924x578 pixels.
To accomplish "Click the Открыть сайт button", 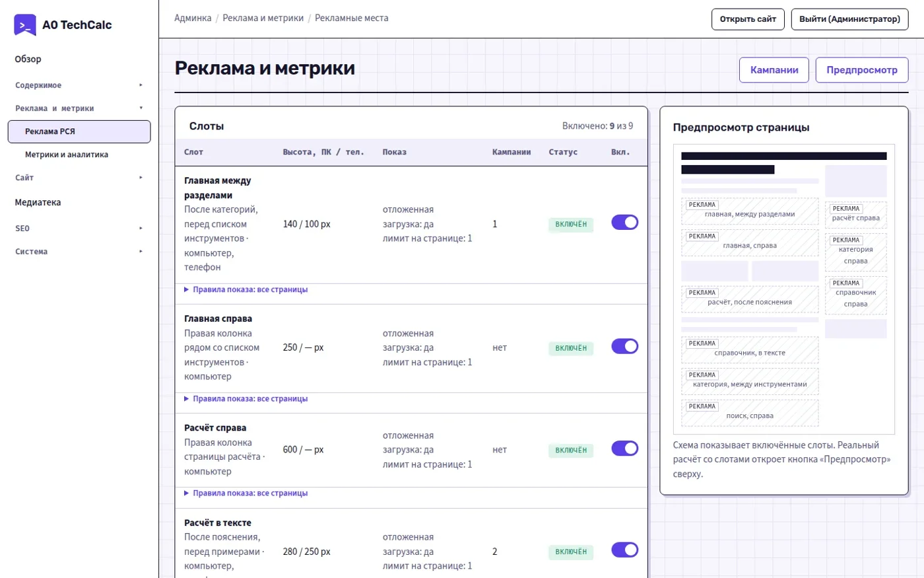I will click(748, 19).
